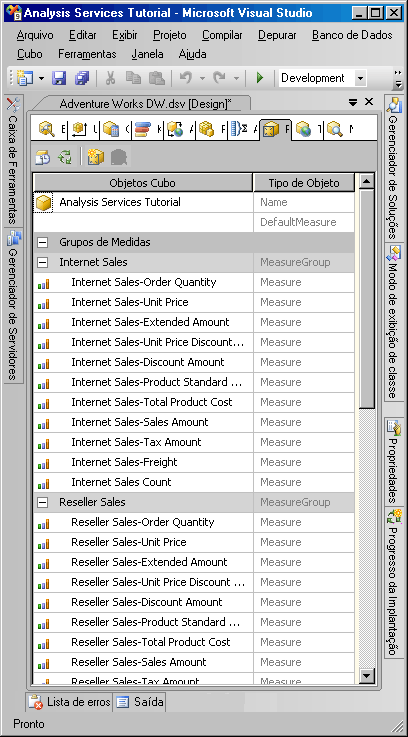Select Internet Sales-Sales Amount measure row
This screenshot has height=737, width=408.
click(x=194, y=422)
